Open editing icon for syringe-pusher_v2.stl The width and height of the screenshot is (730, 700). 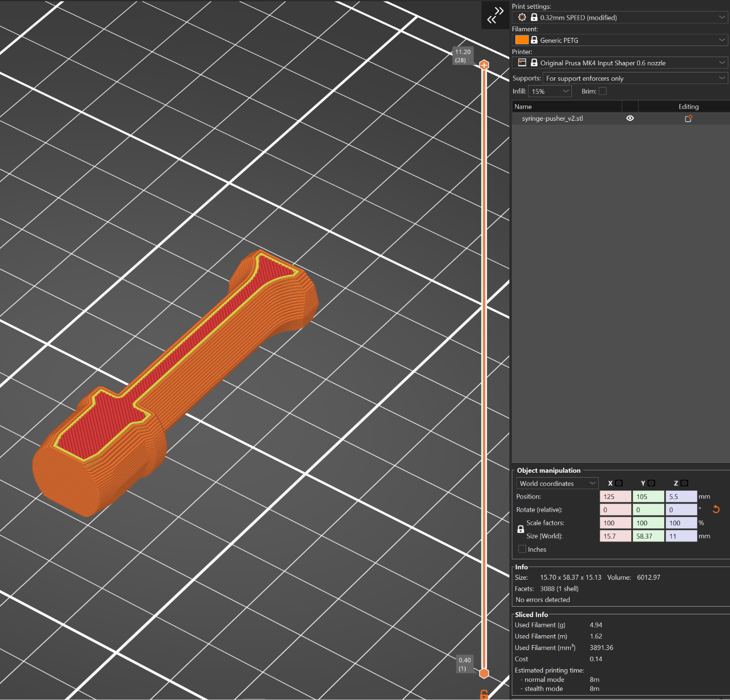click(x=688, y=119)
